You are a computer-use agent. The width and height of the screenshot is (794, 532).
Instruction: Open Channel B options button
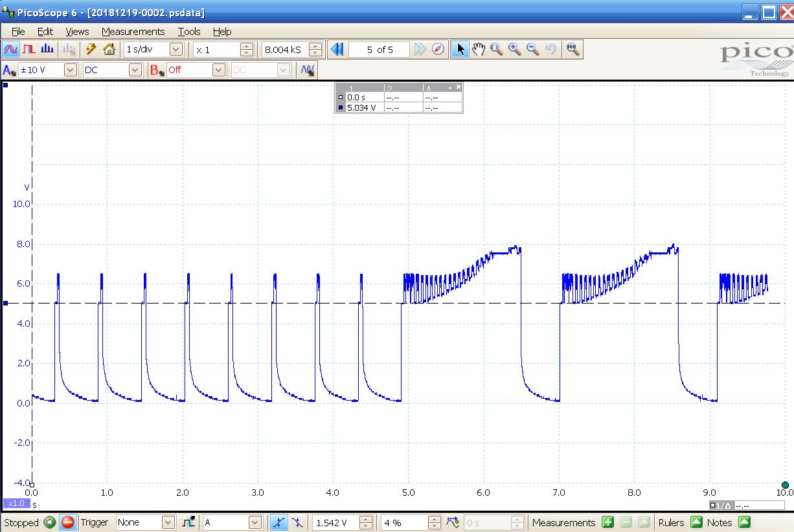[x=157, y=70]
